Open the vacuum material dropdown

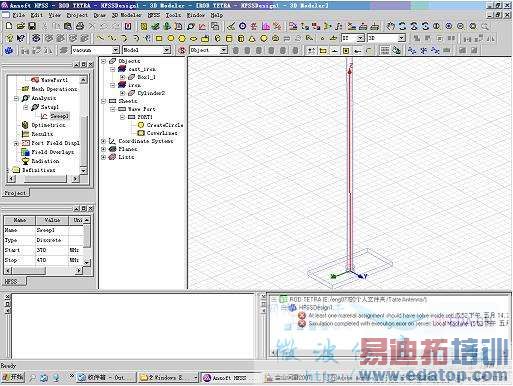(116, 50)
